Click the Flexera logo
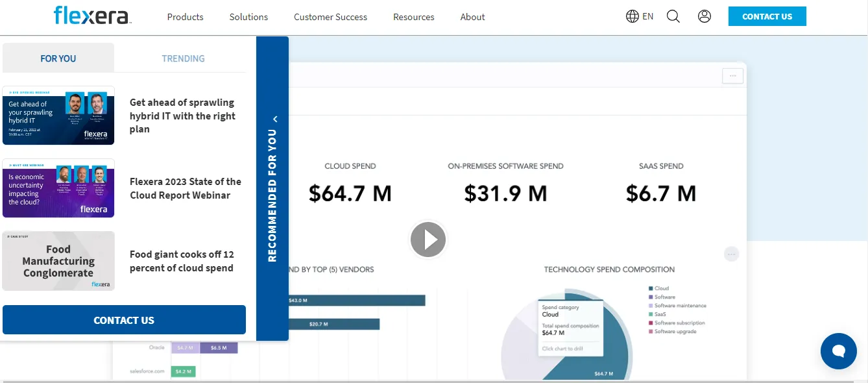 pyautogui.click(x=92, y=16)
